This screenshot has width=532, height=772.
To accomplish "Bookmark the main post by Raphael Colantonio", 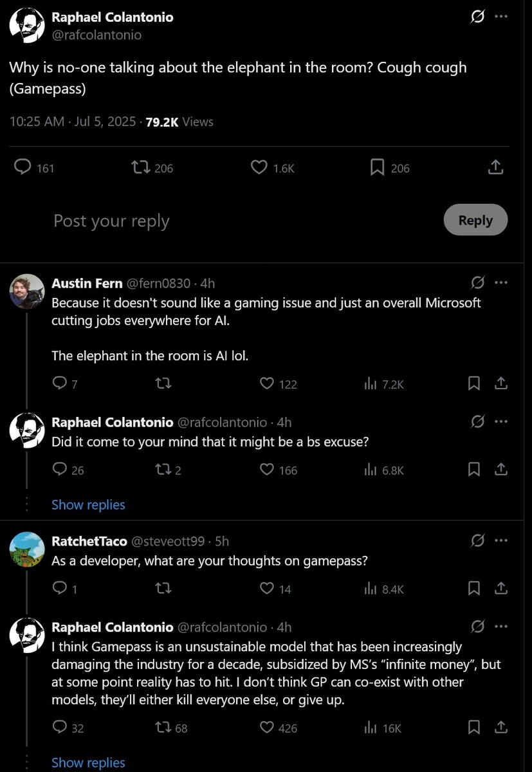I will (378, 168).
